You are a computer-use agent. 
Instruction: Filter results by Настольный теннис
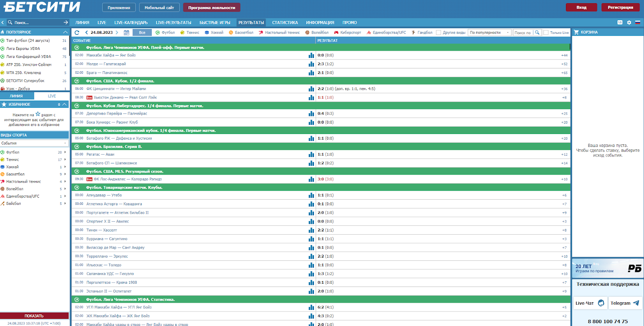(279, 33)
